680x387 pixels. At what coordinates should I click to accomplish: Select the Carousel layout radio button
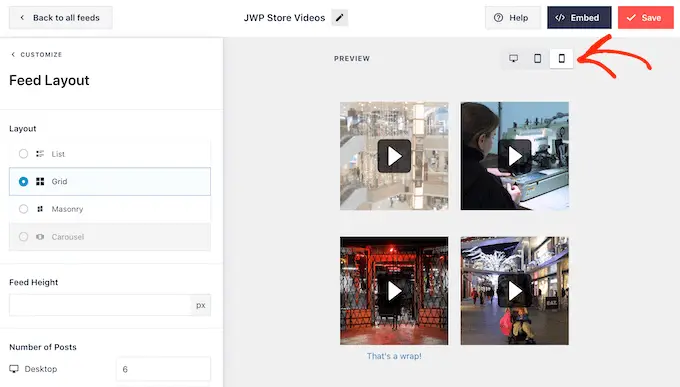point(23,237)
